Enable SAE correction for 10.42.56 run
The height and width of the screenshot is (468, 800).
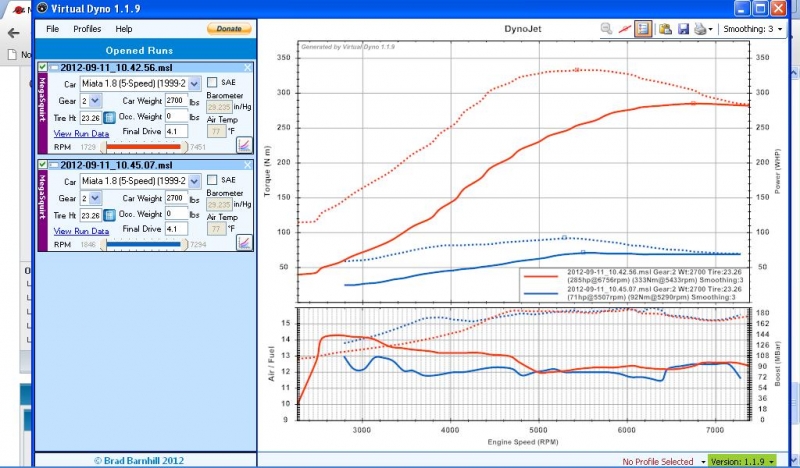coord(212,82)
